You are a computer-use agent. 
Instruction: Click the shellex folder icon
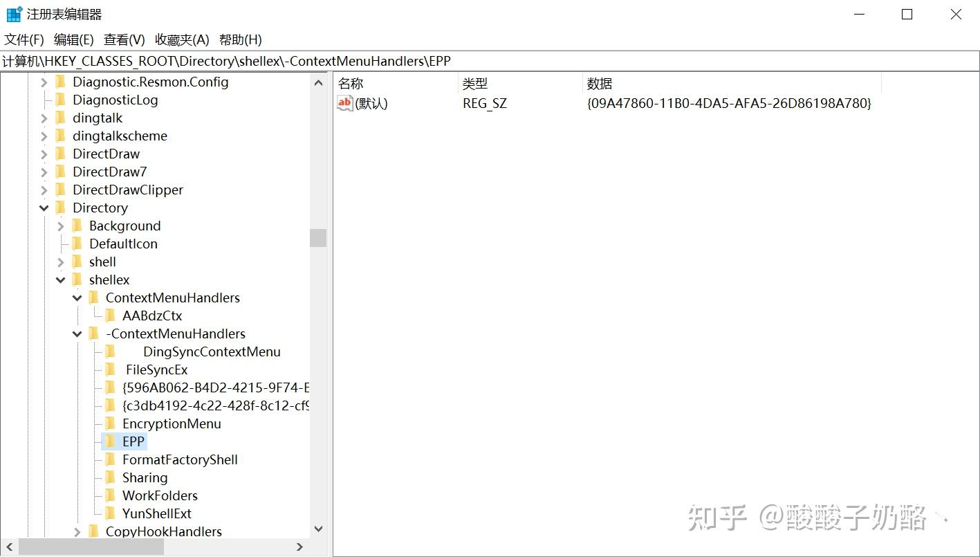(x=77, y=280)
